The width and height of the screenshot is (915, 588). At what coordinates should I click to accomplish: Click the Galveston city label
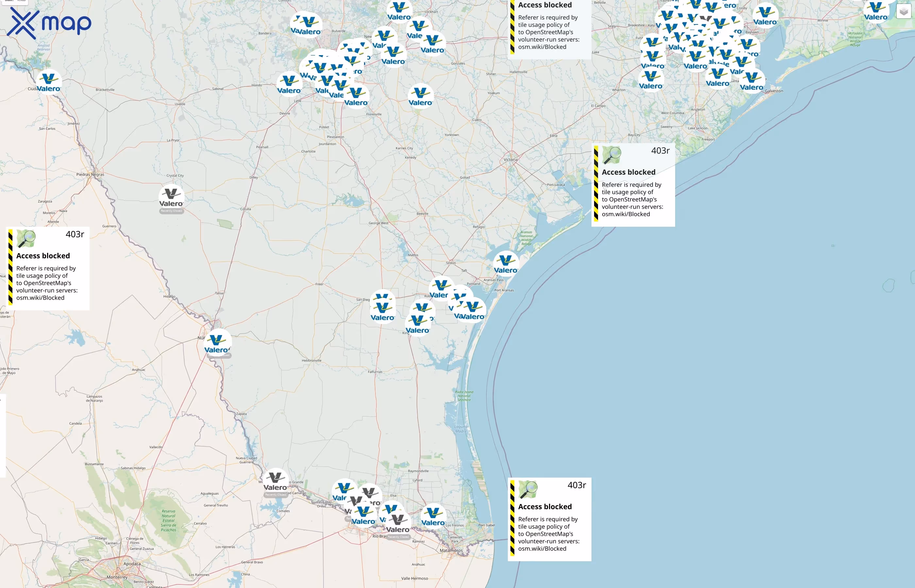point(774,91)
